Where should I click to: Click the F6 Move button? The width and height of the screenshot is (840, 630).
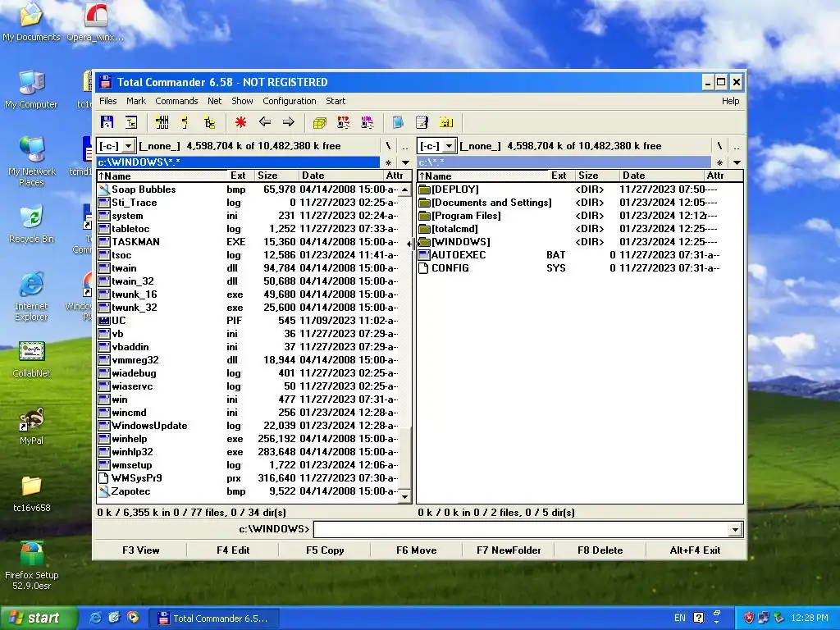416,550
